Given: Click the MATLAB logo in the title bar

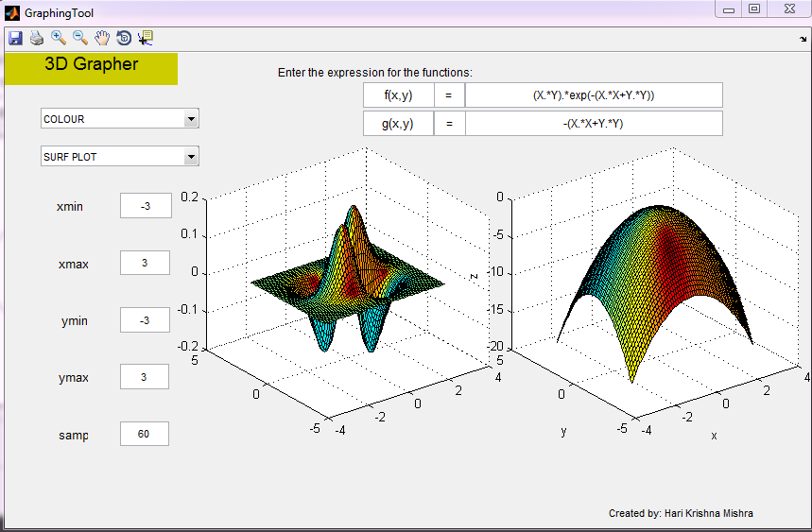Looking at the screenshot, I should click(x=12, y=13).
